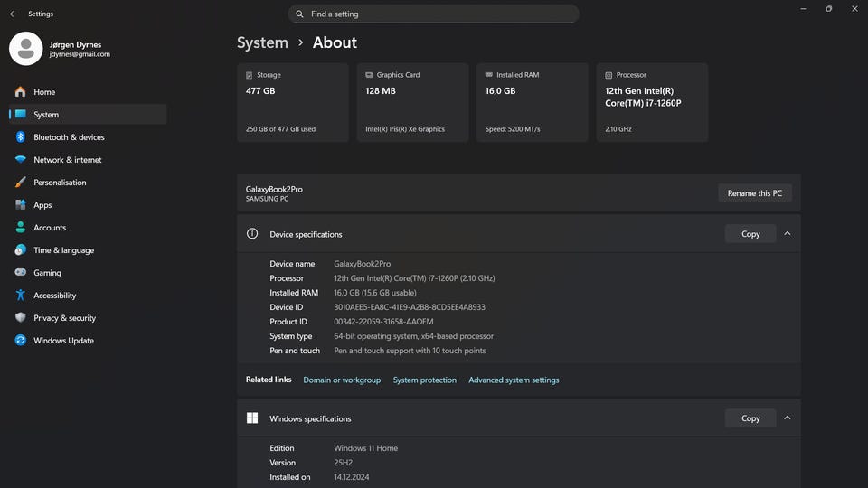The width and height of the screenshot is (868, 488).
Task: Click the Find a setting search box
Action: (434, 14)
